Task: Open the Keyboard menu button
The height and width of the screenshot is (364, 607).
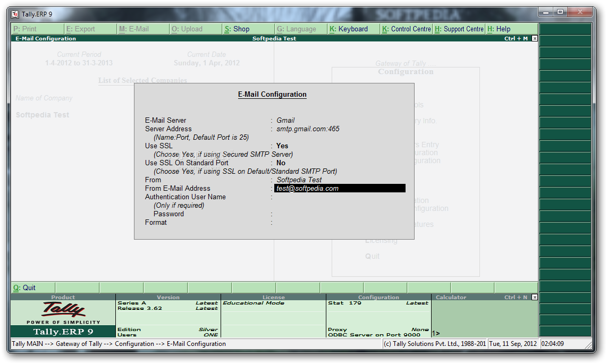Action: (353, 29)
